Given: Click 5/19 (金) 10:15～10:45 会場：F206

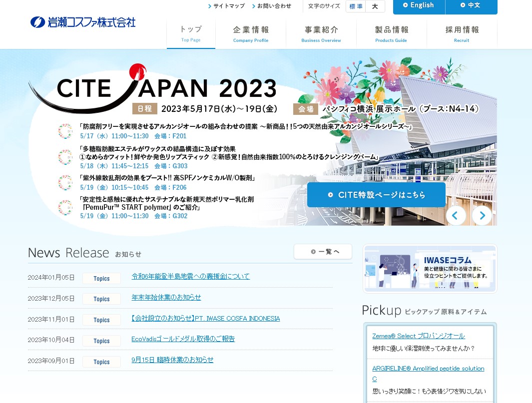Looking at the screenshot, I should pos(133,187).
